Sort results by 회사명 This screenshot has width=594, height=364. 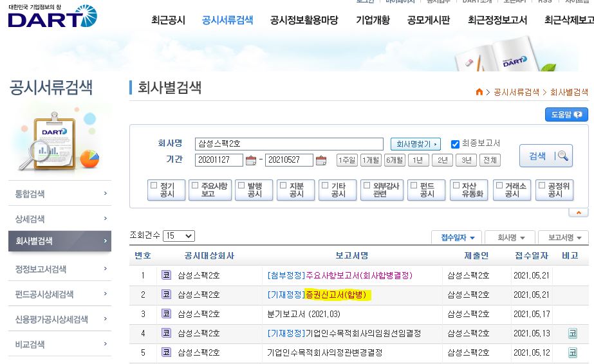coord(510,237)
